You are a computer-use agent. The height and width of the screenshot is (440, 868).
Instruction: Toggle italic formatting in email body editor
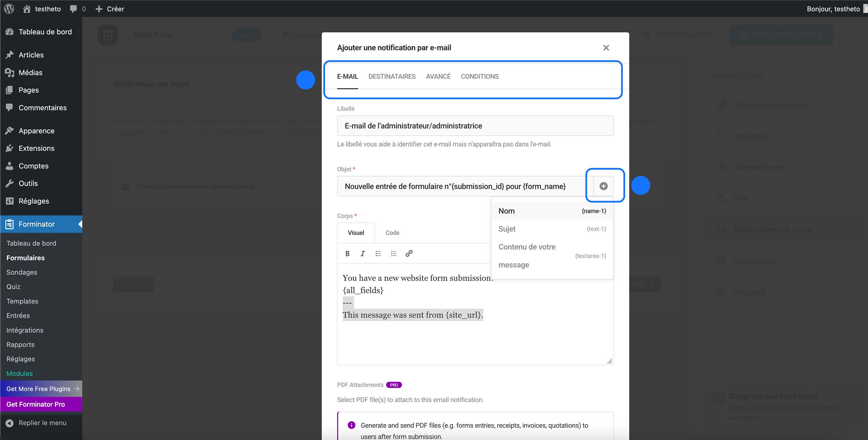click(x=362, y=253)
